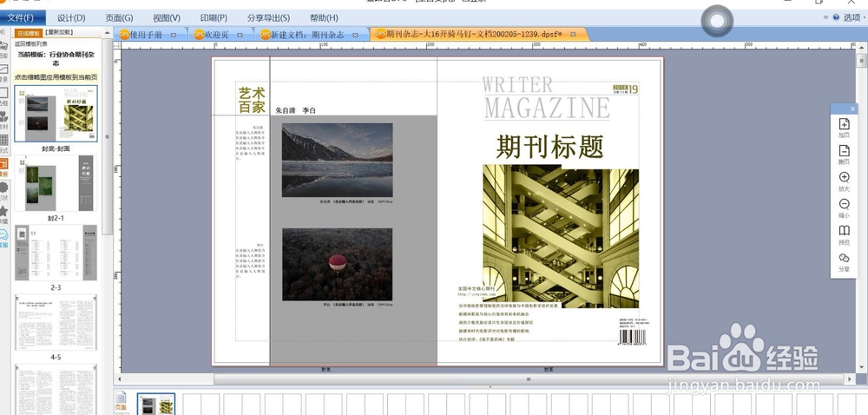Open the 文件(F) menu
Image resolution: width=868 pixels, height=415 pixels.
tap(21, 17)
